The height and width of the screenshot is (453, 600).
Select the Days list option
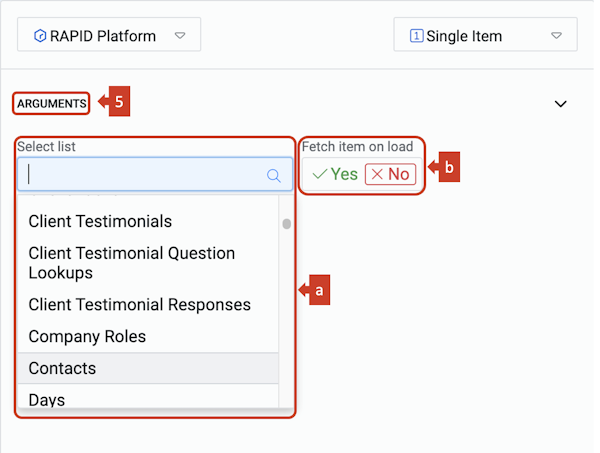pyautogui.click(x=148, y=397)
